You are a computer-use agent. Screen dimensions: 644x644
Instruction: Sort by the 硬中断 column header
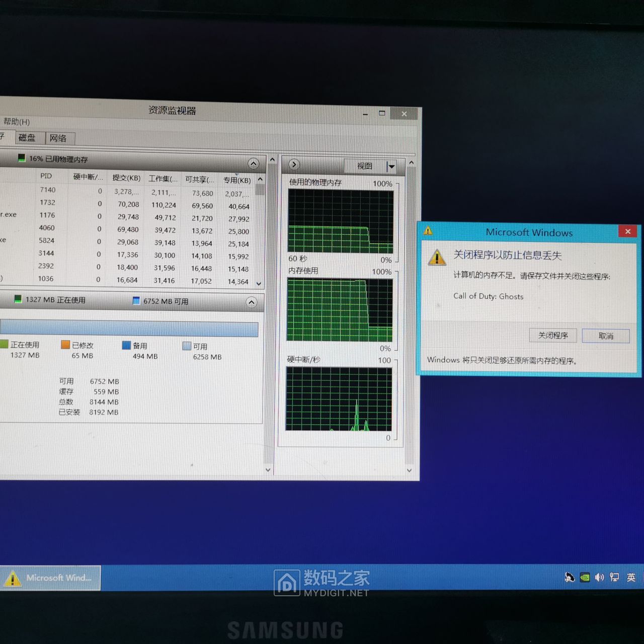tap(88, 177)
